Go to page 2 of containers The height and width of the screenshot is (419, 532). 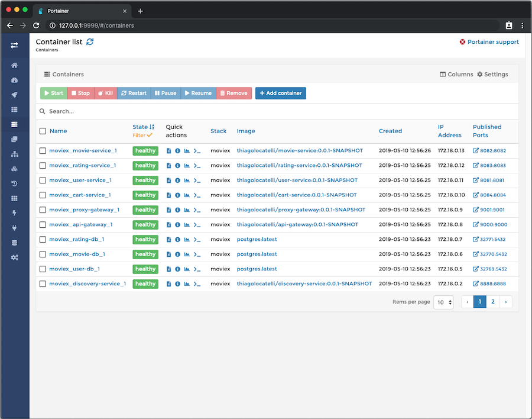tap(492, 302)
